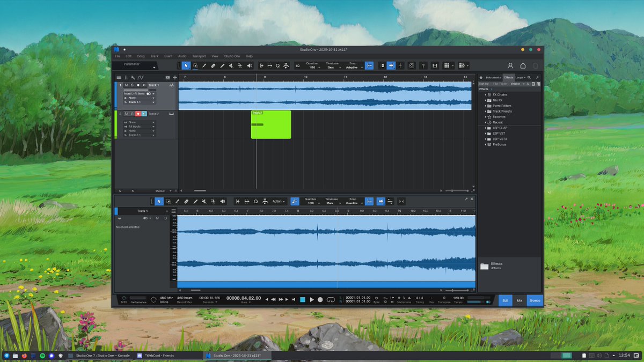The height and width of the screenshot is (362, 644).
Task: Open the video player icon in the toolbar
Action: [x=435, y=65]
